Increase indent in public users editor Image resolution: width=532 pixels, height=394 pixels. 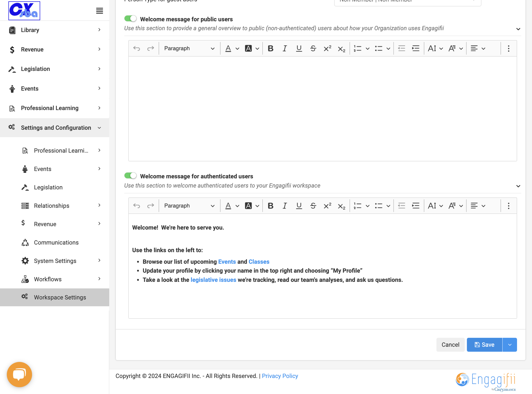pos(416,48)
